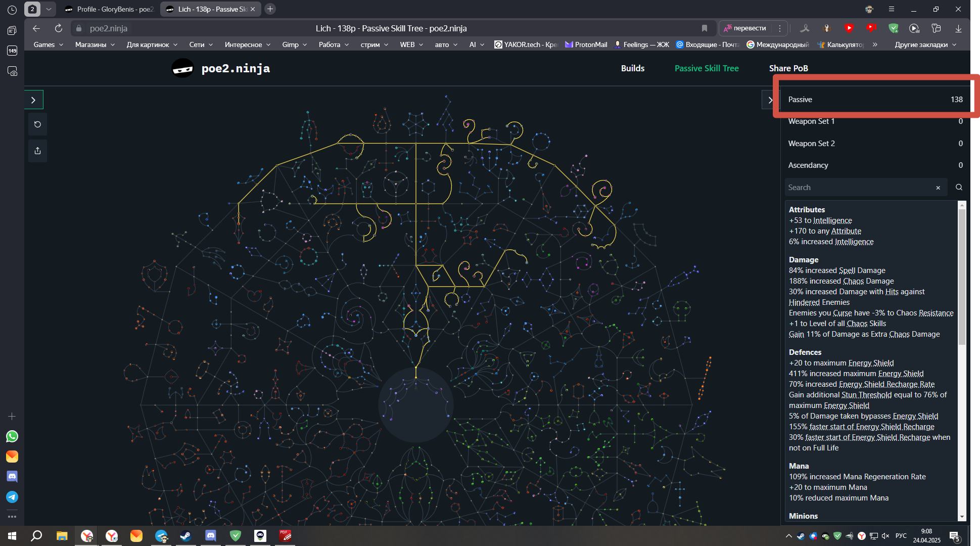
Task: Open browser history clock icon
Action: 12,10
